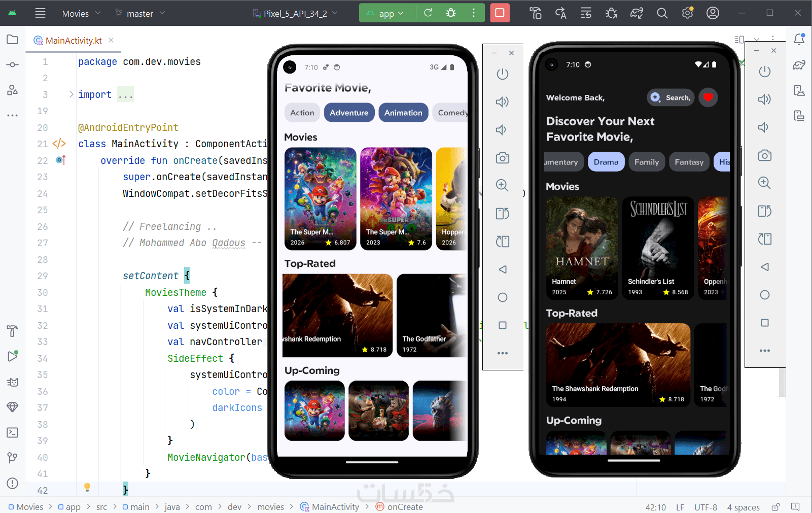This screenshot has height=513, width=812.
Task: Open the Notifications bell
Action: [799, 40]
